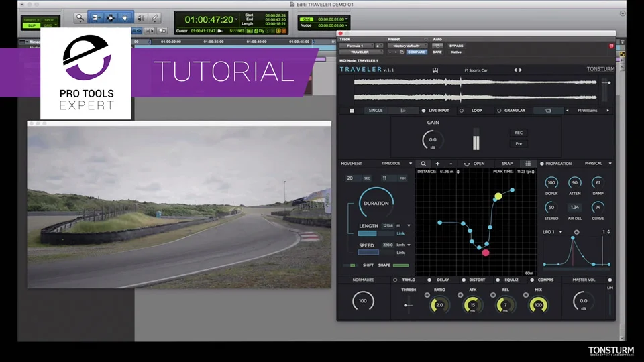This screenshot has height=362, width=644.
Task: Enable LIVE INPUT mode
Action: tap(423, 111)
